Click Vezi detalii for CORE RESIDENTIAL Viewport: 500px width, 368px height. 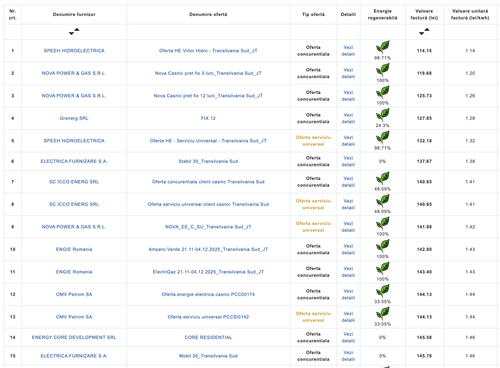(x=348, y=337)
